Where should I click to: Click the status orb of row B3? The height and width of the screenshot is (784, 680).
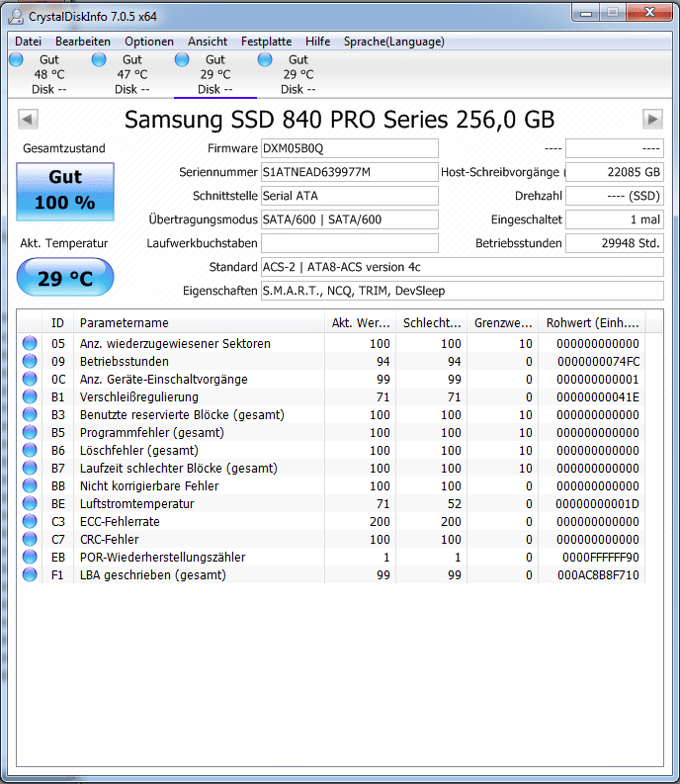pyautogui.click(x=30, y=414)
